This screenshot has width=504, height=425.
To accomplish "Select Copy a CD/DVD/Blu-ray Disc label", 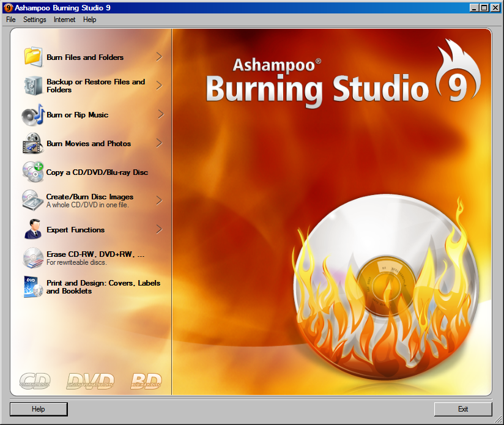I will pos(97,172).
